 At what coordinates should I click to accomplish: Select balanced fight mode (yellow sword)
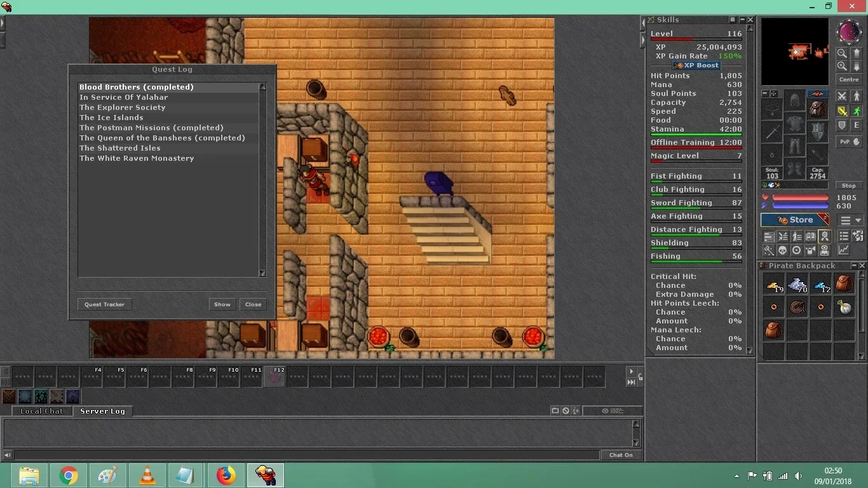(842, 111)
